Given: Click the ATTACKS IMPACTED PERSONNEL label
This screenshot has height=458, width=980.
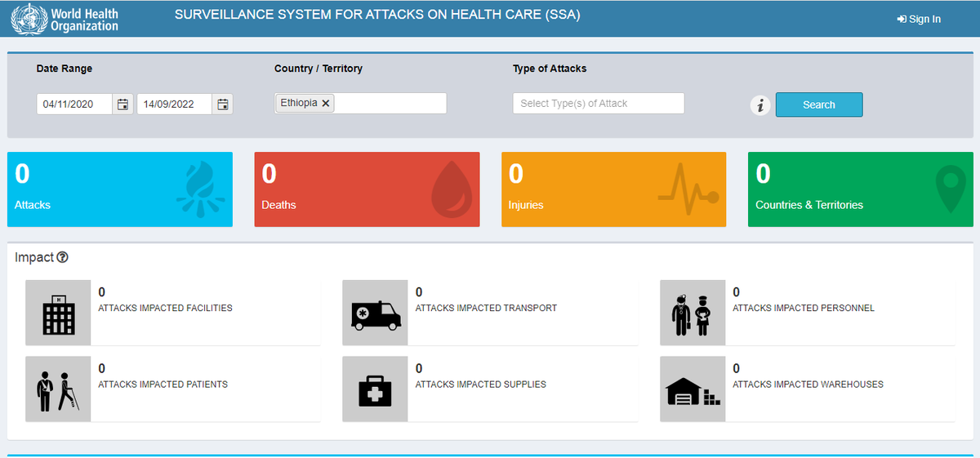Looking at the screenshot, I should (804, 309).
